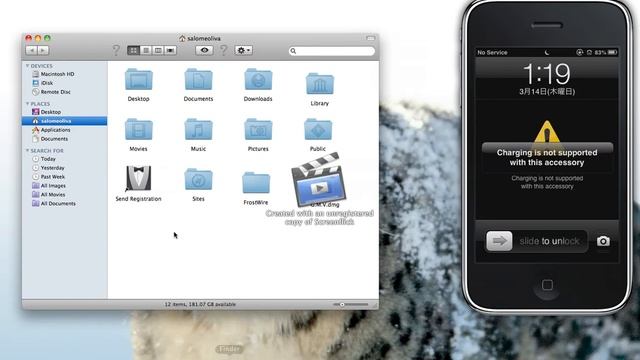
Task: Collapse the DEVICES sidebar section
Action: (x=27, y=66)
